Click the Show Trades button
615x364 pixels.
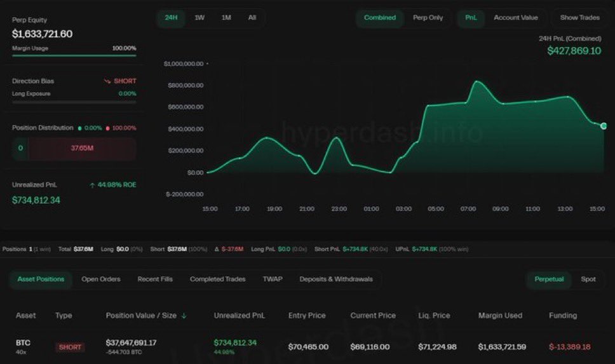tap(579, 18)
